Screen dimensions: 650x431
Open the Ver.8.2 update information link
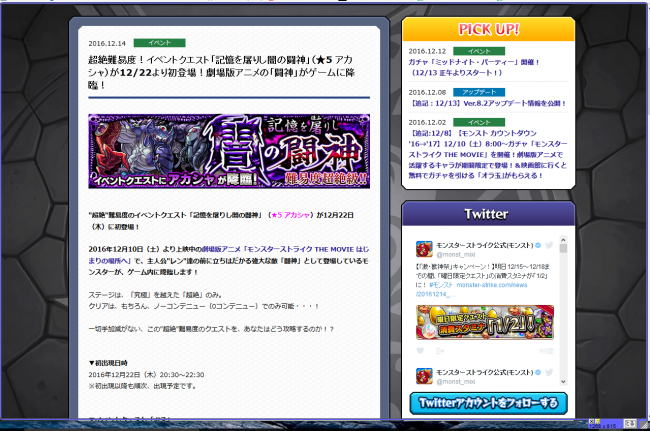(488, 103)
